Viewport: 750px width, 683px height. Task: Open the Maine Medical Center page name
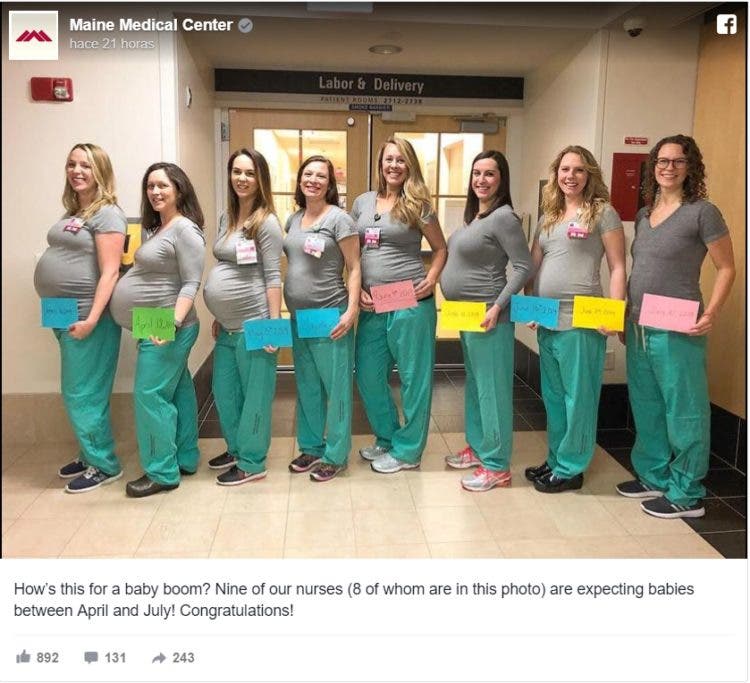pos(151,25)
